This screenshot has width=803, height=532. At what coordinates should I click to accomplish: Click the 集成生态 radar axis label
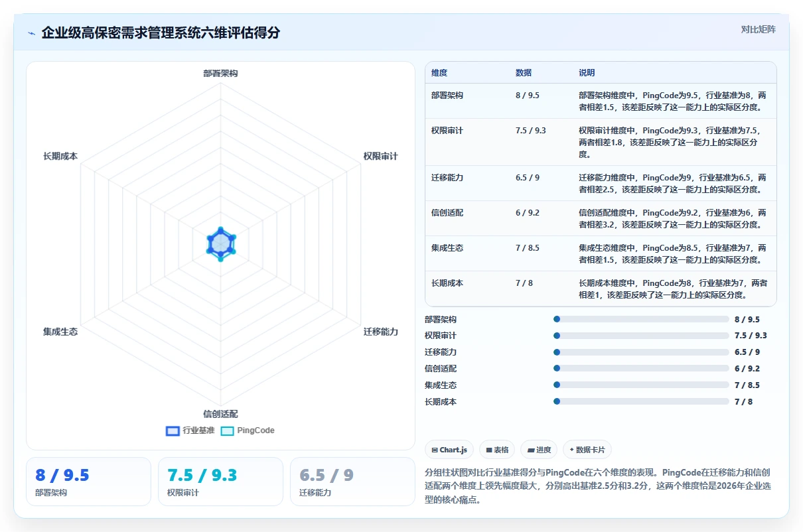click(x=60, y=332)
